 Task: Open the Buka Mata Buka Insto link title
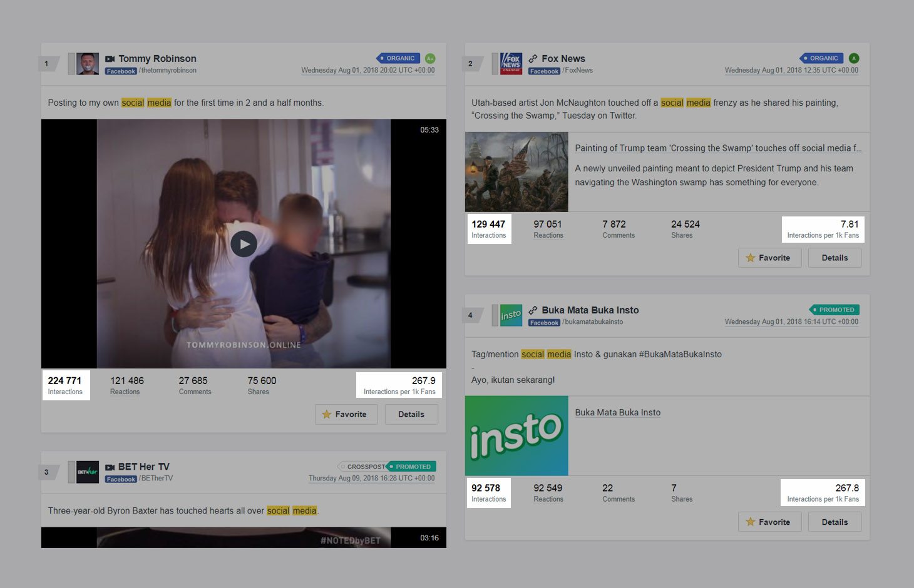pos(617,412)
